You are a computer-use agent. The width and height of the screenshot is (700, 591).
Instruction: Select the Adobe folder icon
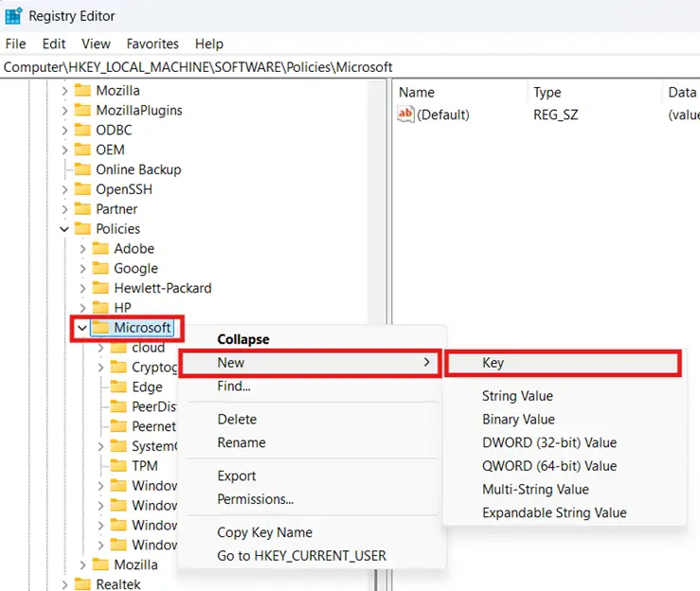100,248
